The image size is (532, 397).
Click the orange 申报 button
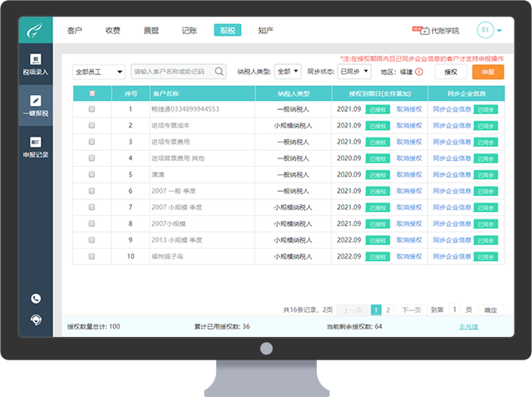[x=488, y=72]
